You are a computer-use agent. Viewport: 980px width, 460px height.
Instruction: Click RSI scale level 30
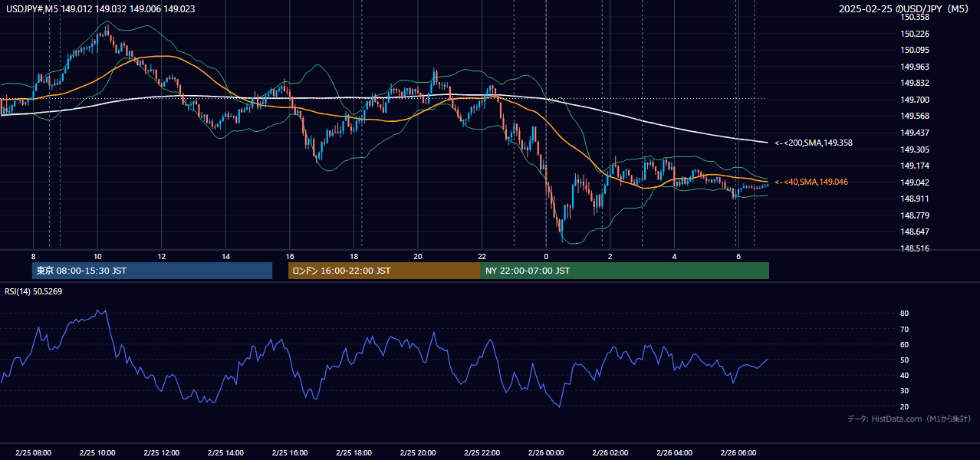point(905,391)
